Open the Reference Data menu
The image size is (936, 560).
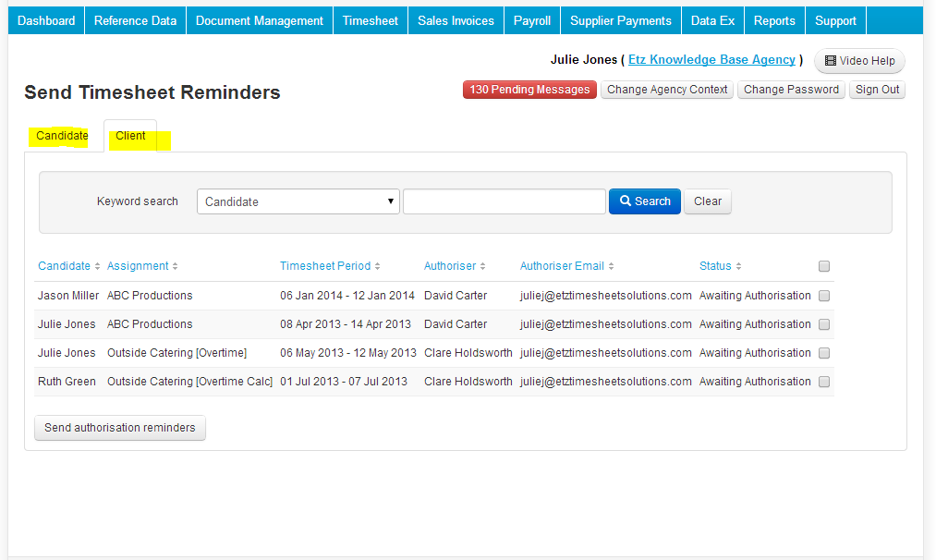[136, 21]
